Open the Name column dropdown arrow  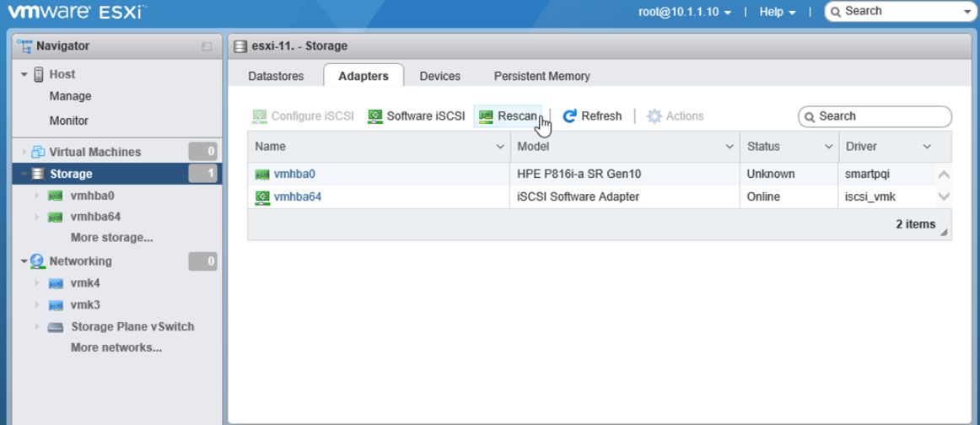[500, 147]
